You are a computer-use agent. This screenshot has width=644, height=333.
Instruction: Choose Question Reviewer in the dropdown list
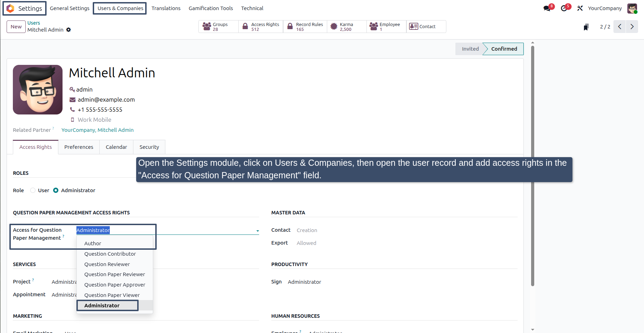(115, 264)
